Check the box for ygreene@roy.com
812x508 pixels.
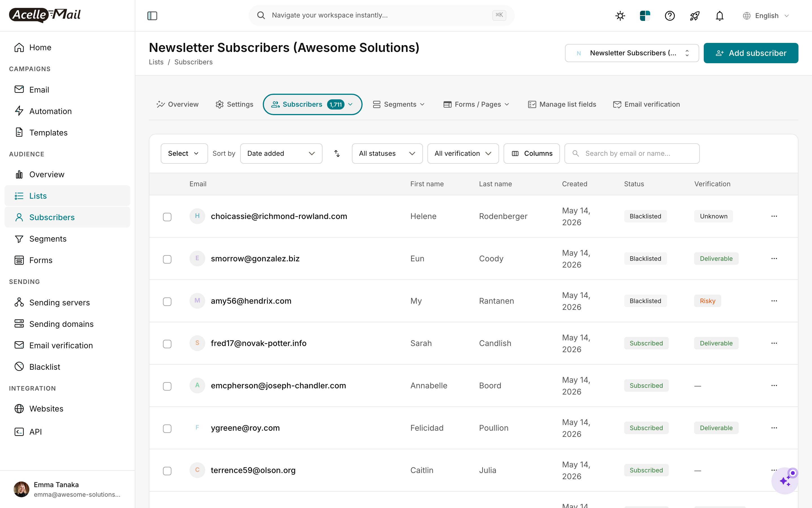tap(167, 429)
